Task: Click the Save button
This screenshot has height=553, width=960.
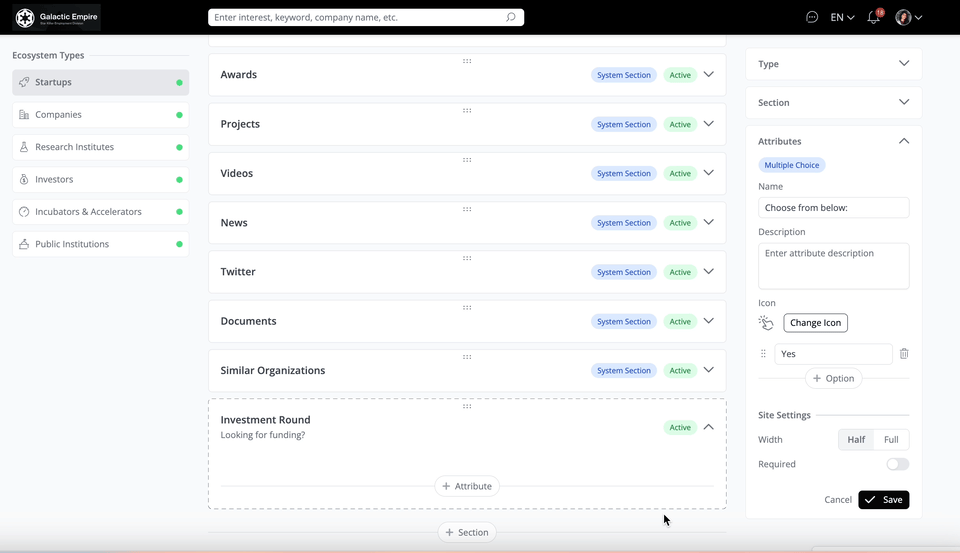Action: pyautogui.click(x=883, y=500)
